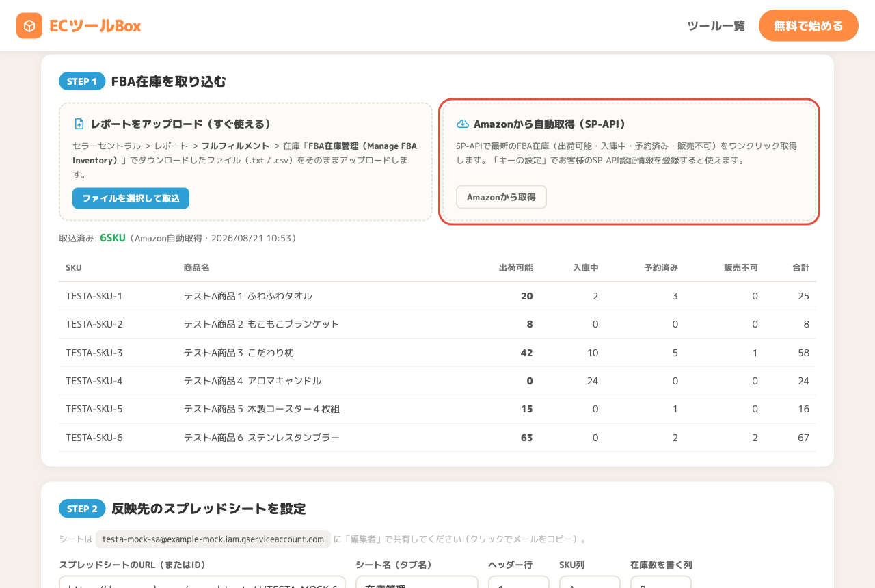Select the TESTA-SKU-4 cell
The image size is (875, 588).
click(x=94, y=381)
